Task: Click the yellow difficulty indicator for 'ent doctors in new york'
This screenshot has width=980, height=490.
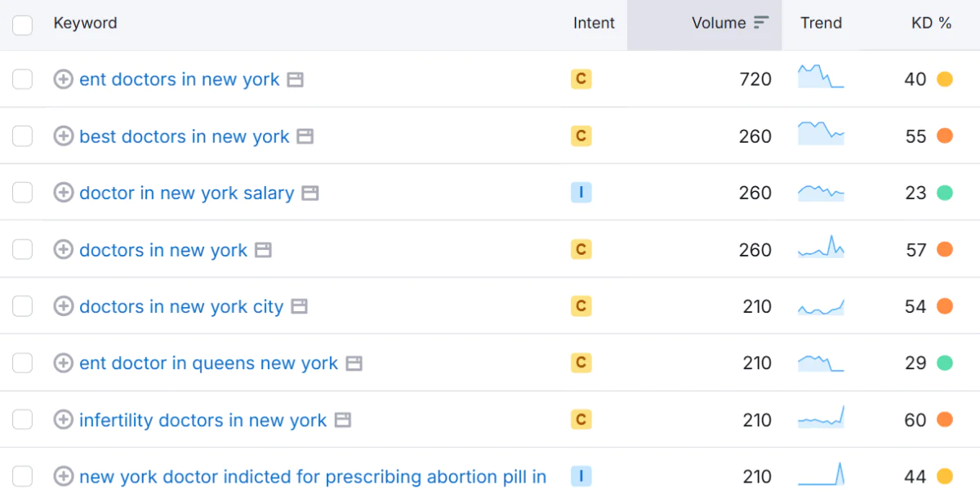Action: 945,79
